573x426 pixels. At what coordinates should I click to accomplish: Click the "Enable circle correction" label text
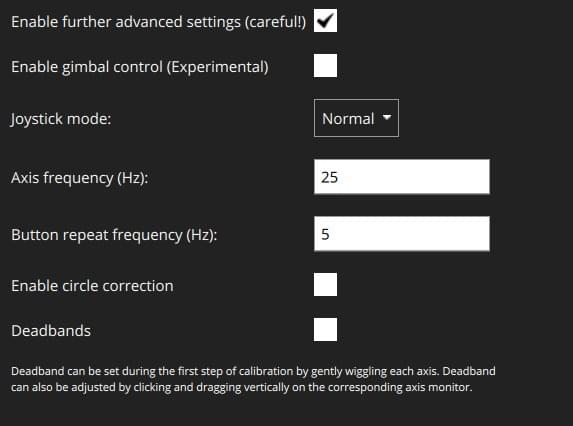pyautogui.click(x=92, y=286)
